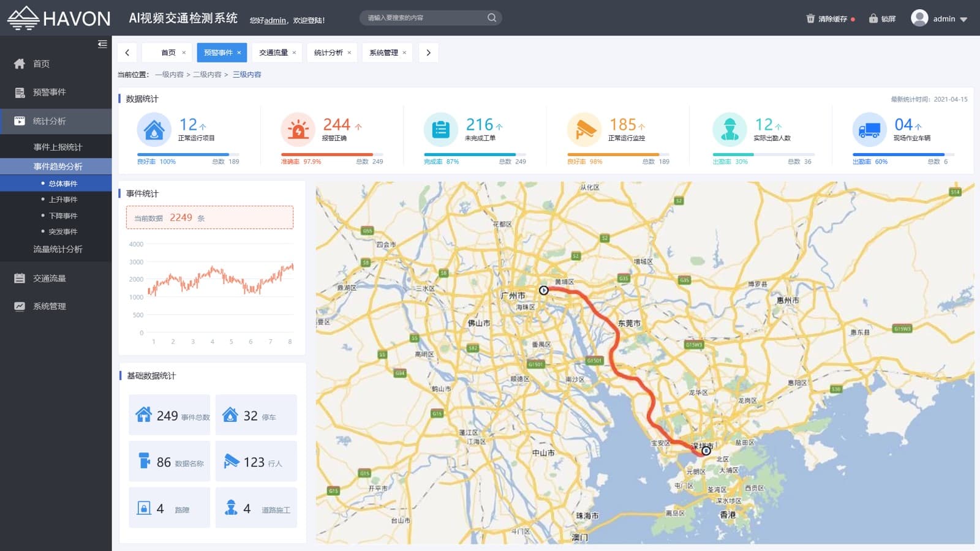The height and width of the screenshot is (551, 980).
Task: Click the 交通流量 sidebar icon
Action: tap(20, 278)
